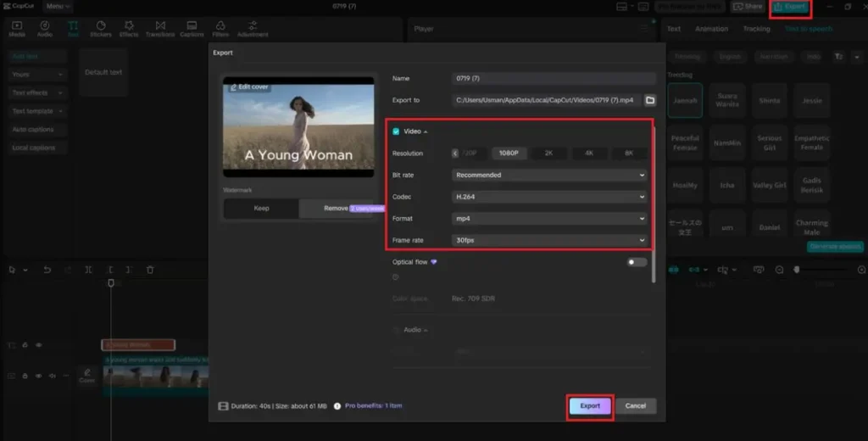Open the Adjustment panel icon
Viewport: 868px width, 441px height.
tap(253, 29)
